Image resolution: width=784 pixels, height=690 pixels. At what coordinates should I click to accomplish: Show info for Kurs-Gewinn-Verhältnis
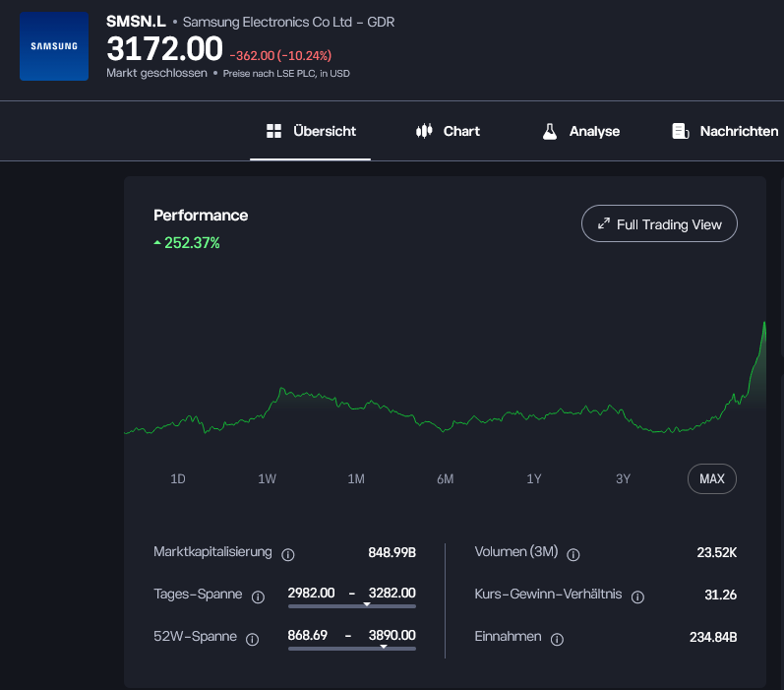point(637,596)
